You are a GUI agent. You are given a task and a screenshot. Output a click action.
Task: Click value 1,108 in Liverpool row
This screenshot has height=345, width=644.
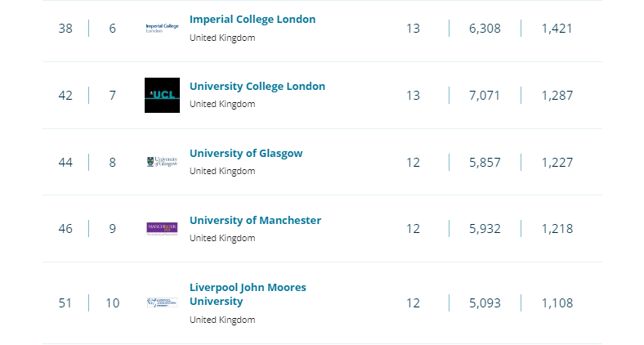click(557, 303)
